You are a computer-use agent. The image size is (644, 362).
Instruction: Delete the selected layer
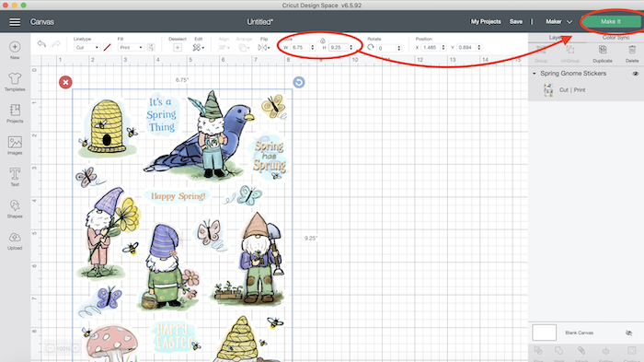click(x=632, y=53)
